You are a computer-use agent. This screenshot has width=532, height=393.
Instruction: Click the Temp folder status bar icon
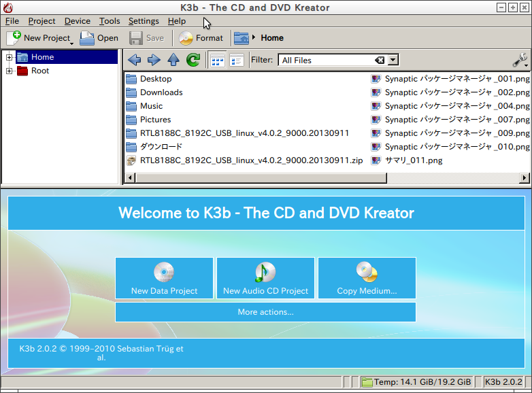367,382
